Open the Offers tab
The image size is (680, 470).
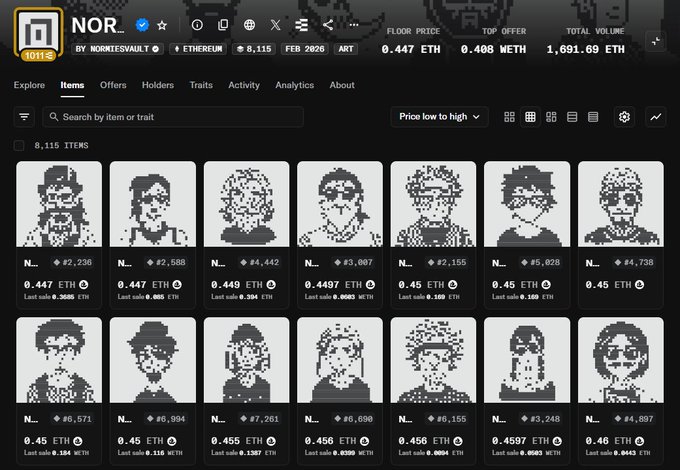point(113,85)
